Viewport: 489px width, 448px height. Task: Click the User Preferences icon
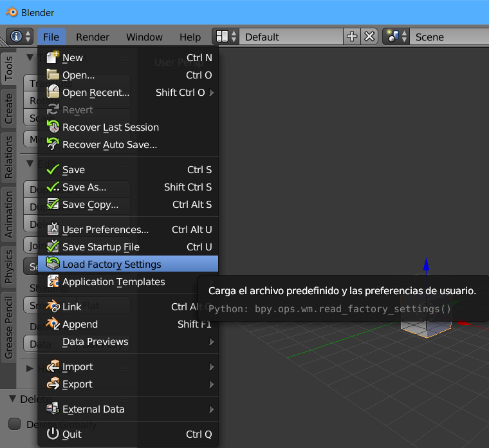pos(53,229)
